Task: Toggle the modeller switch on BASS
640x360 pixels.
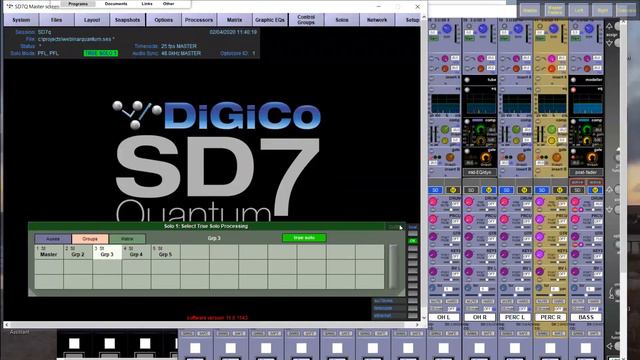Action: point(574,80)
